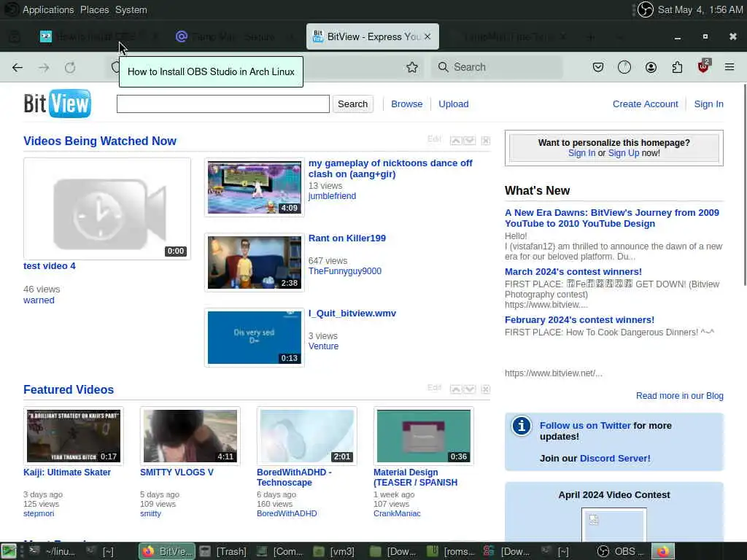The height and width of the screenshot is (560, 747).
Task: Edit the Featured Videos section
Action: coord(434,388)
